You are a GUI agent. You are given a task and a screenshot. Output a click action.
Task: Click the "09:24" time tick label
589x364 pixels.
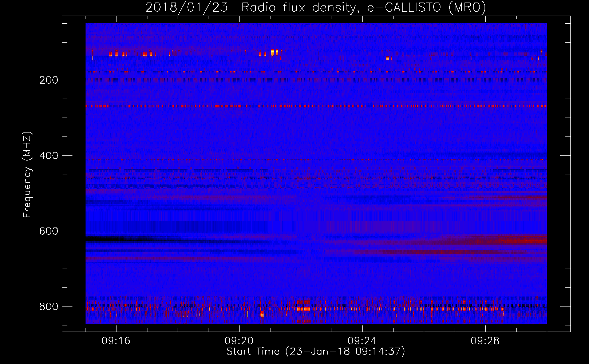click(x=362, y=341)
